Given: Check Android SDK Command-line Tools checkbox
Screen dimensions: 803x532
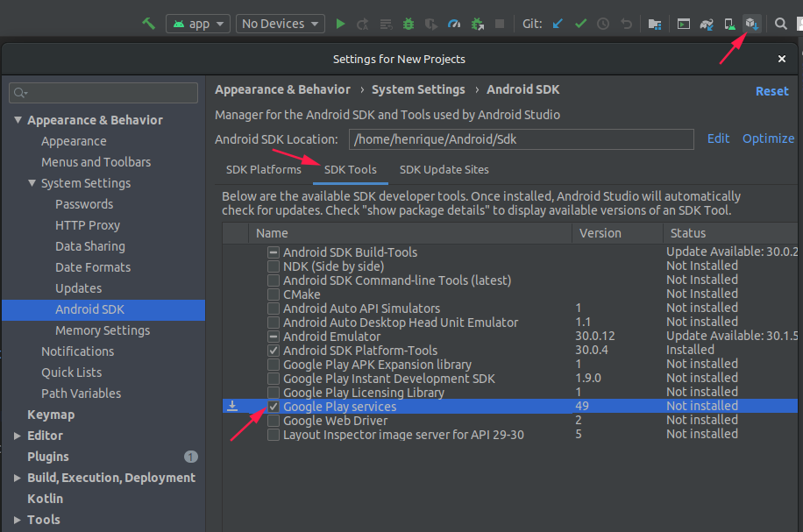Looking at the screenshot, I should point(274,280).
